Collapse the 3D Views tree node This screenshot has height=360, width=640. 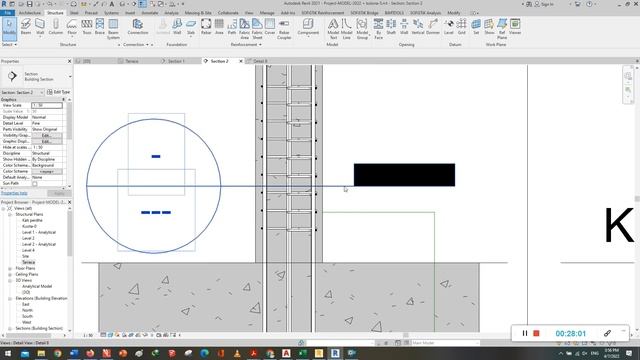pos(10,280)
